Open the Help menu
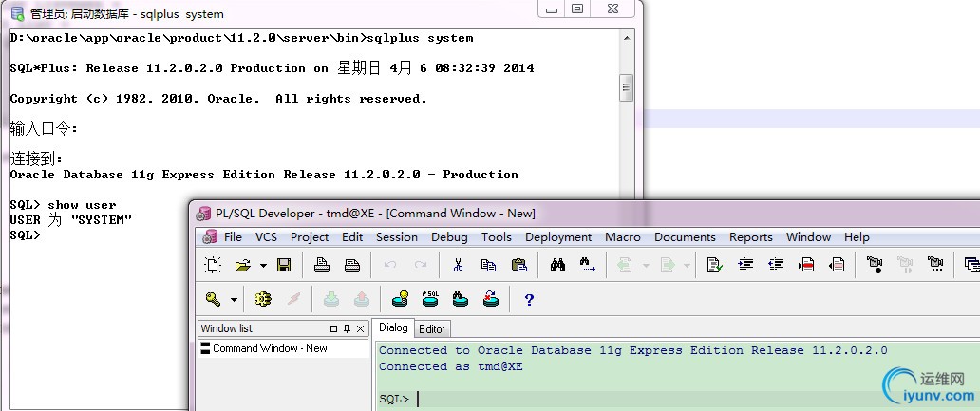980x411 pixels. pos(857,237)
